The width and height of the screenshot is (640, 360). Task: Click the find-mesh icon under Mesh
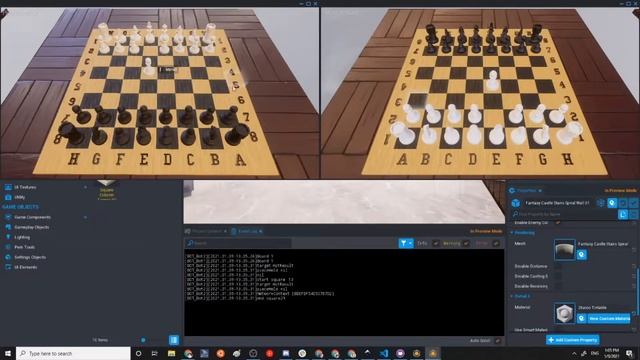point(582,255)
